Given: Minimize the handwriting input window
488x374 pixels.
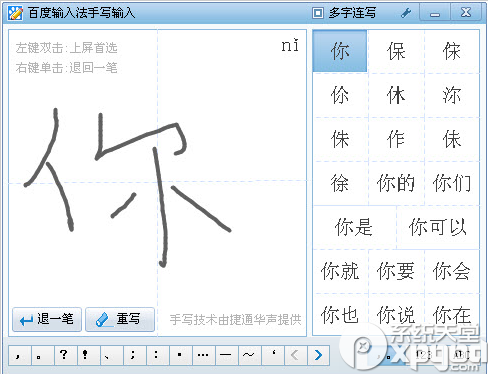Looking at the screenshot, I should (435, 13).
